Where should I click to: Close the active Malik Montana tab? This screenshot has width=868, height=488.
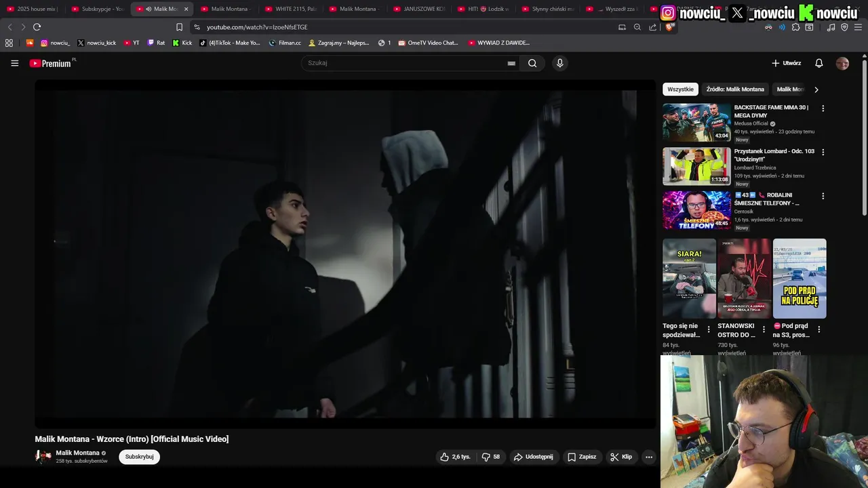tap(186, 9)
